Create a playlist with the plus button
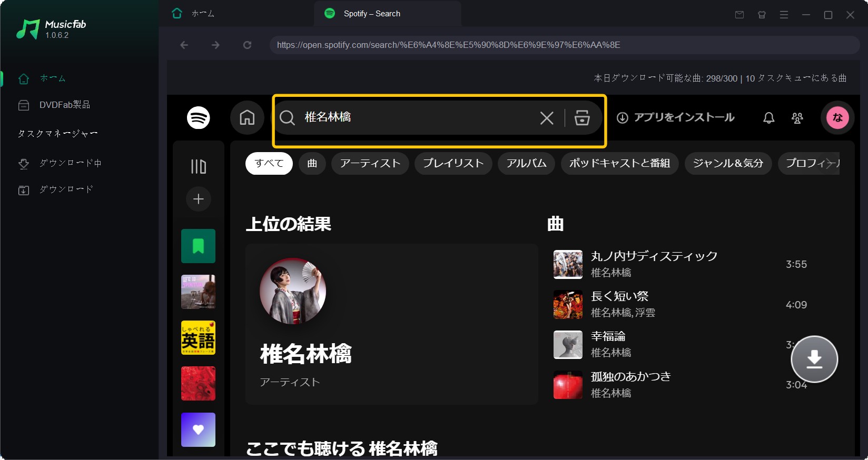Screen dimensions: 868x460 pyautogui.click(x=199, y=199)
